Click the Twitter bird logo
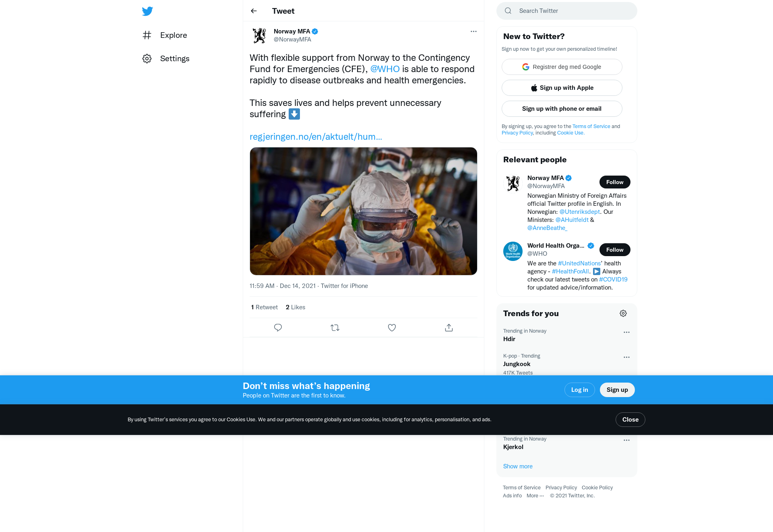This screenshot has width=773, height=532. tap(147, 11)
